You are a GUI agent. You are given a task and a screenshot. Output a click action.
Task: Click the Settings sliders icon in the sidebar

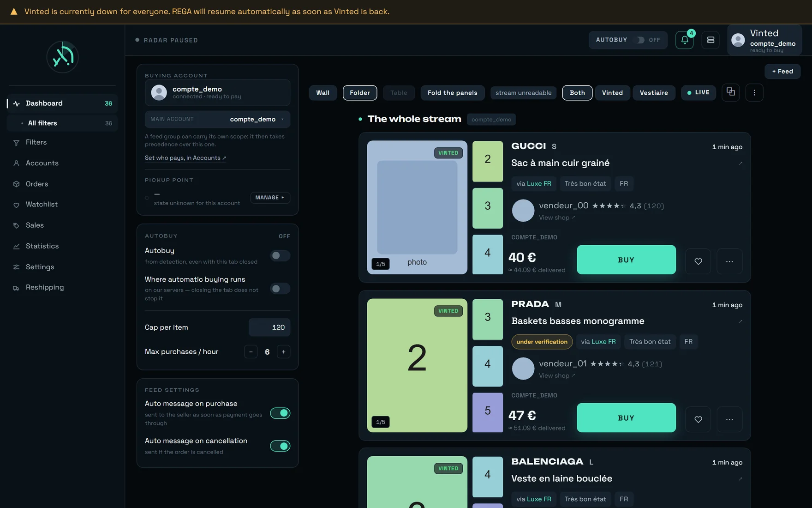(x=16, y=267)
